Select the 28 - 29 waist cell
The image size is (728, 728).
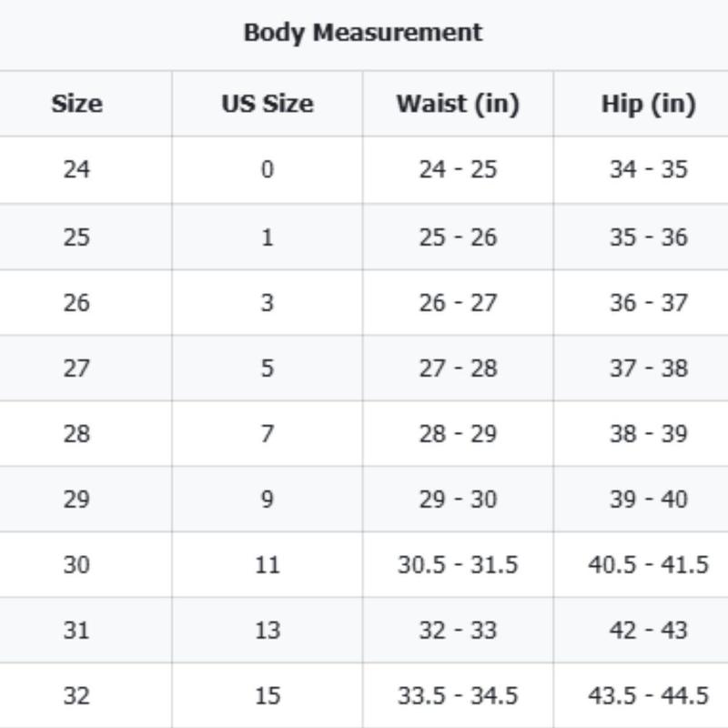458,433
